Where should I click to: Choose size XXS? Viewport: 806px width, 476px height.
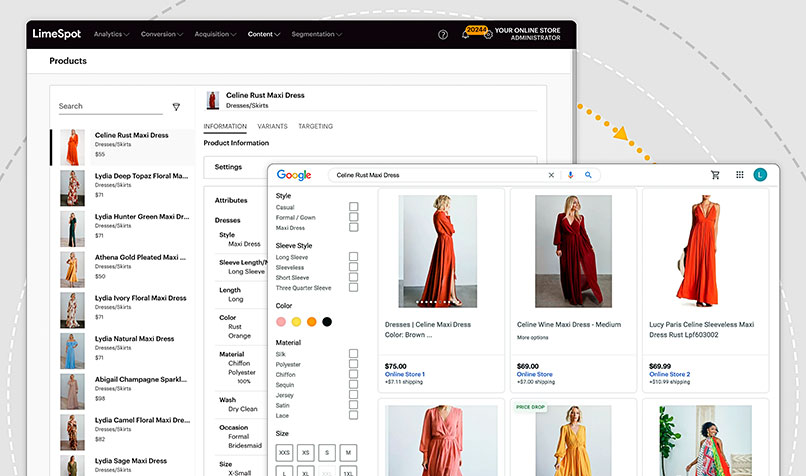click(x=284, y=453)
